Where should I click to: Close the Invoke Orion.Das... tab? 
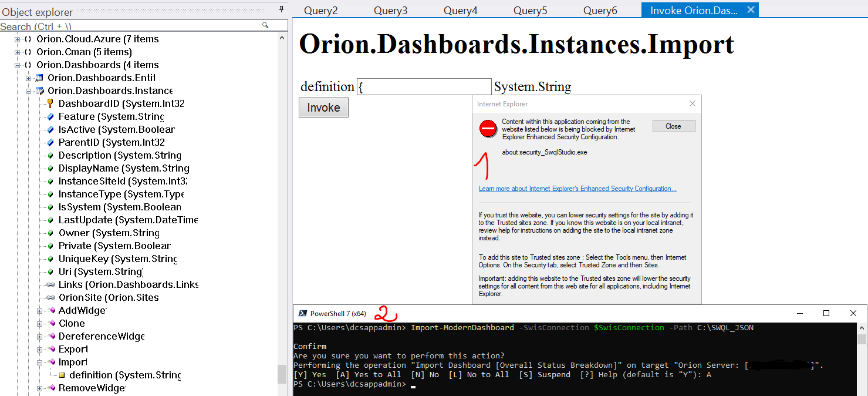click(750, 10)
